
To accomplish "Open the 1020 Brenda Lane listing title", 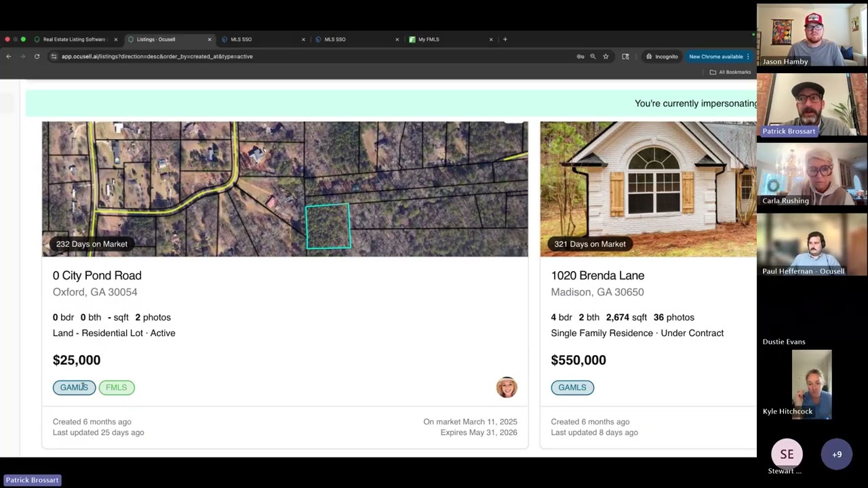I will (597, 275).
